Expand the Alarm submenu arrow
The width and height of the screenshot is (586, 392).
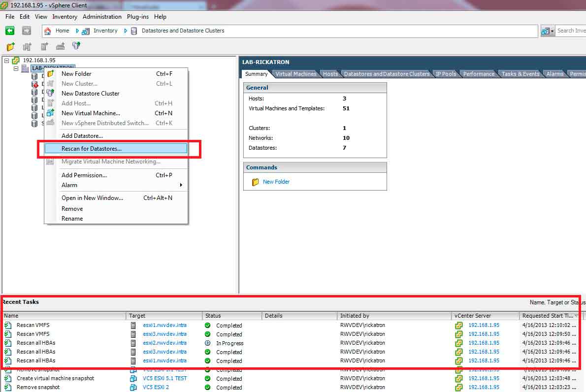pyautogui.click(x=181, y=185)
